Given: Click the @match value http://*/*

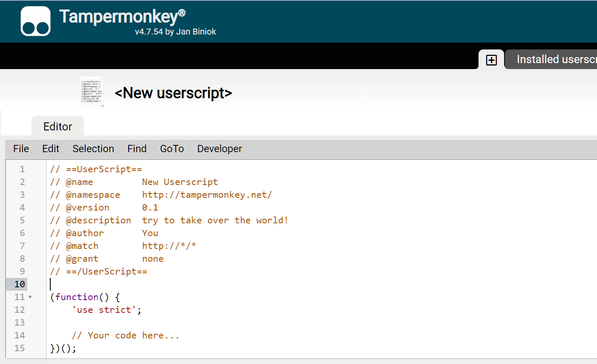Looking at the screenshot, I should point(169,246).
